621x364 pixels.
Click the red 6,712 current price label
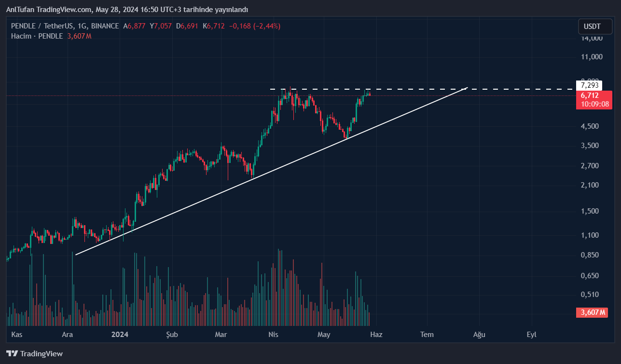(x=589, y=95)
